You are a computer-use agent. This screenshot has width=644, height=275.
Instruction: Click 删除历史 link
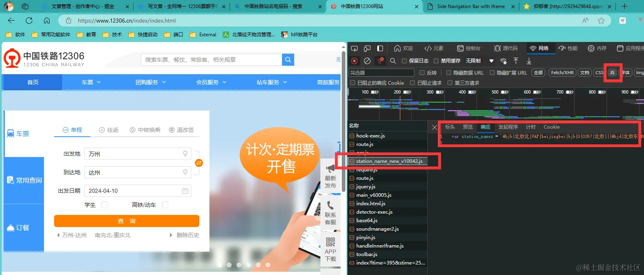tap(188, 235)
